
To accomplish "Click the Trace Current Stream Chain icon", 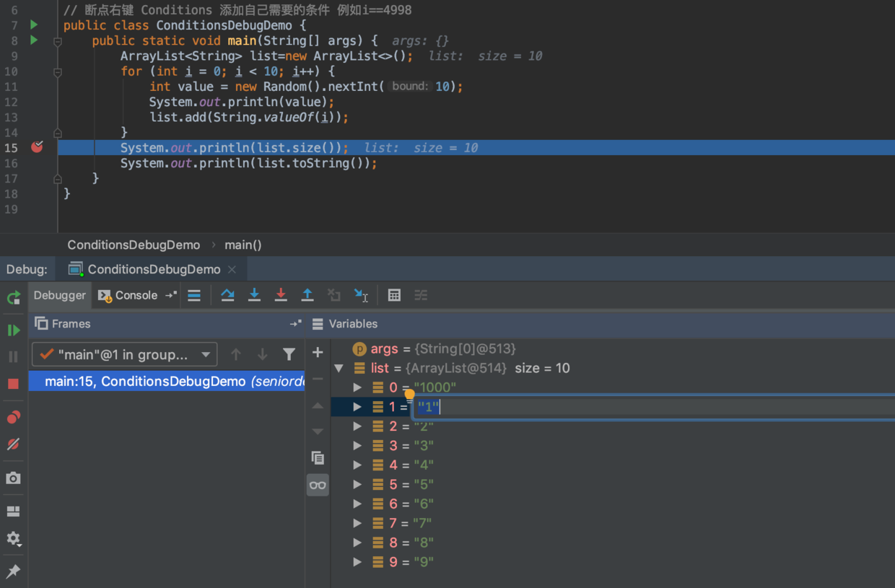I will click(x=421, y=295).
